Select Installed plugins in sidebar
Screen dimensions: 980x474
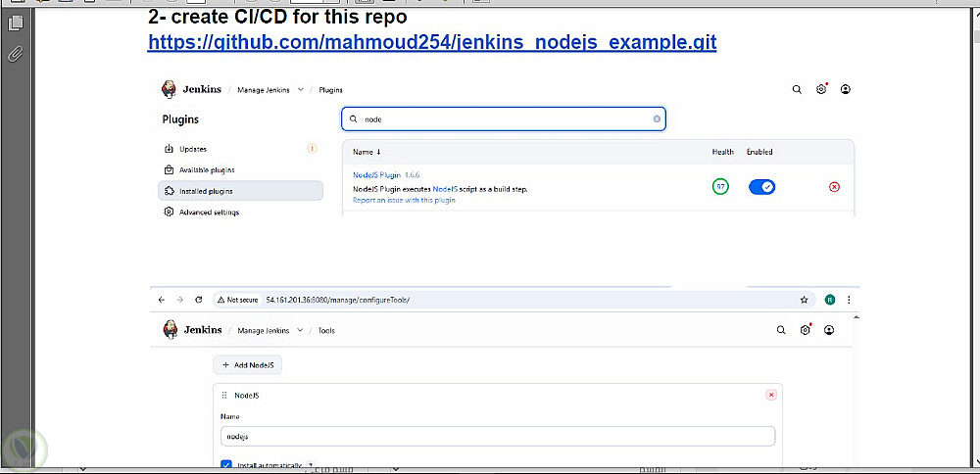coord(241,191)
